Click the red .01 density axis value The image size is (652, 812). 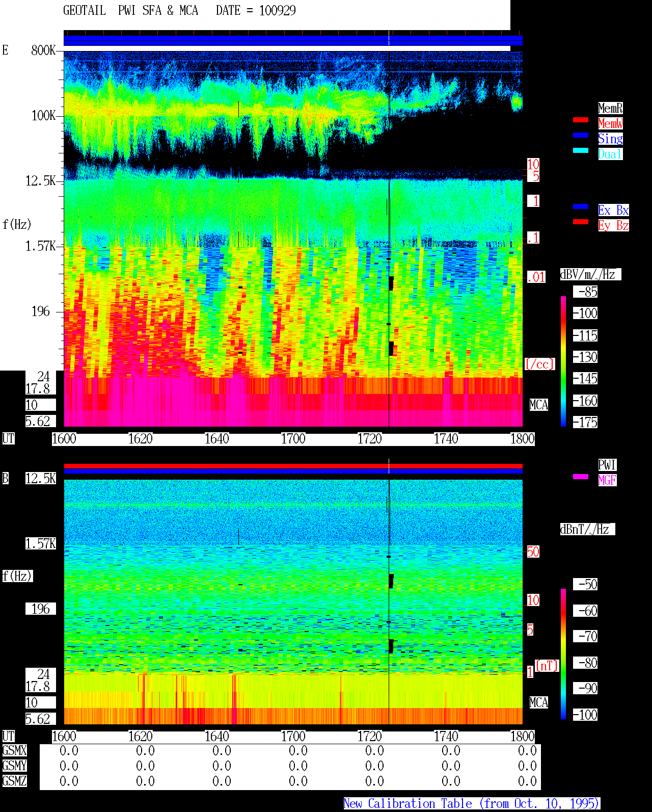[x=536, y=277]
